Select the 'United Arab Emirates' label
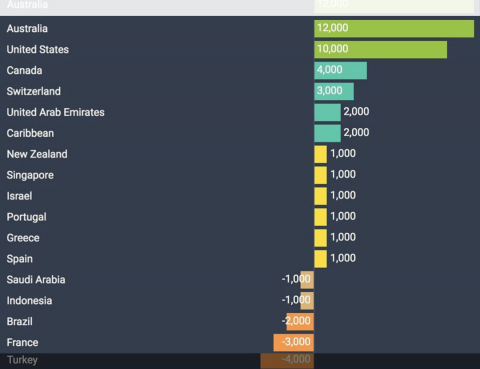 [56, 112]
